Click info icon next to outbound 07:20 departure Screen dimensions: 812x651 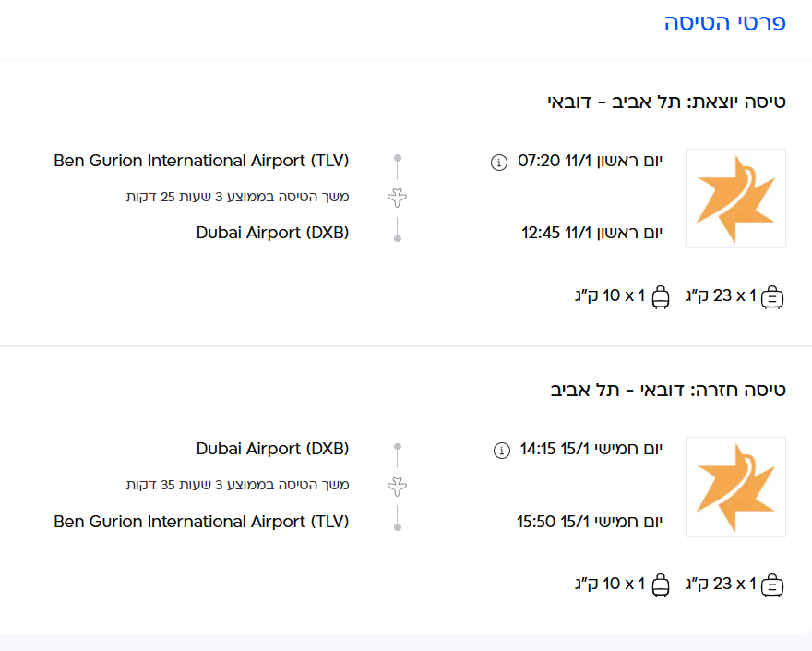[499, 163]
